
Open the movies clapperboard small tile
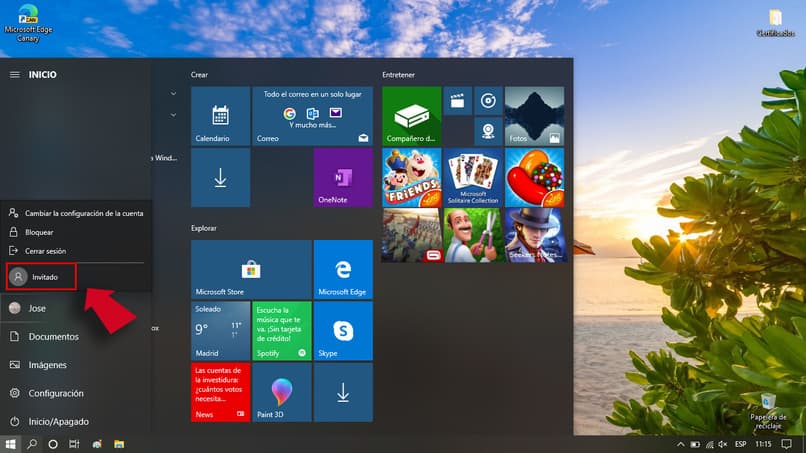[x=457, y=101]
